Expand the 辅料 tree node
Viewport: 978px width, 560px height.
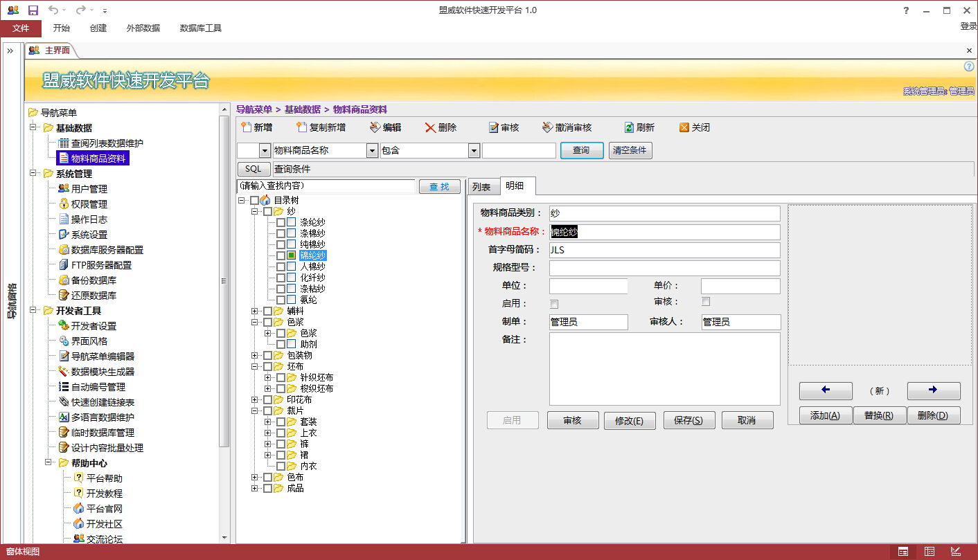(x=255, y=311)
